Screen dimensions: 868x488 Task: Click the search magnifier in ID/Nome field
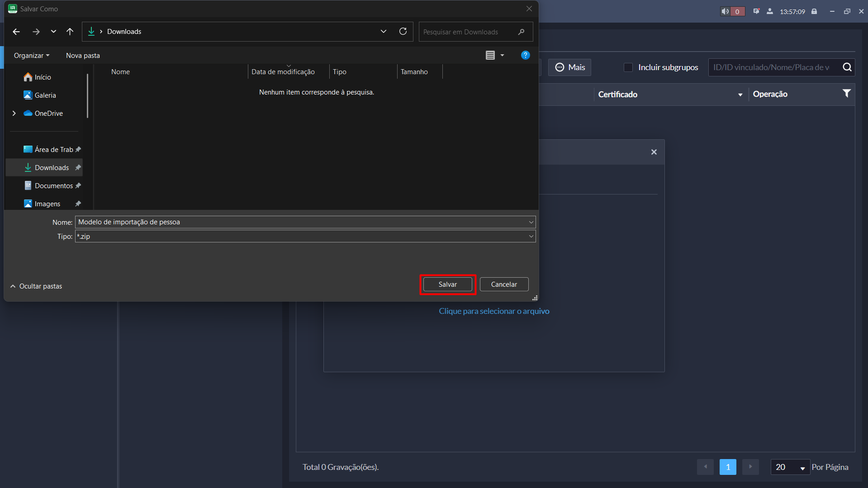pos(847,67)
